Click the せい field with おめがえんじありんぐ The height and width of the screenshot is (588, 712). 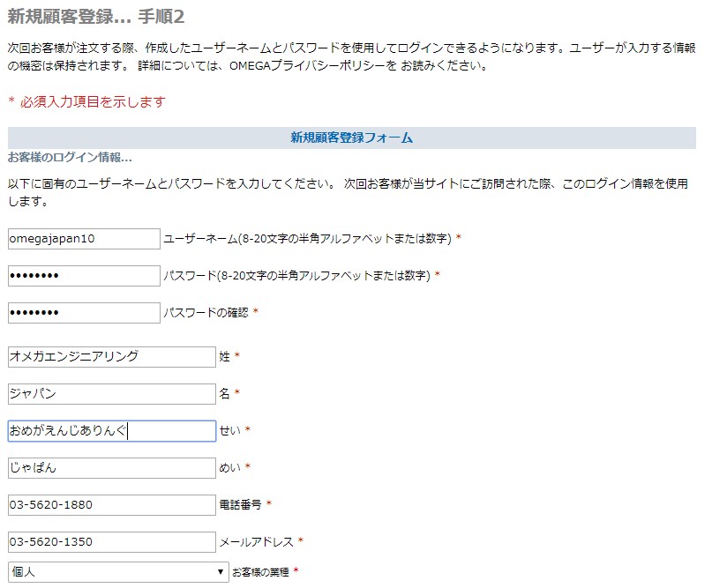pyautogui.click(x=112, y=431)
